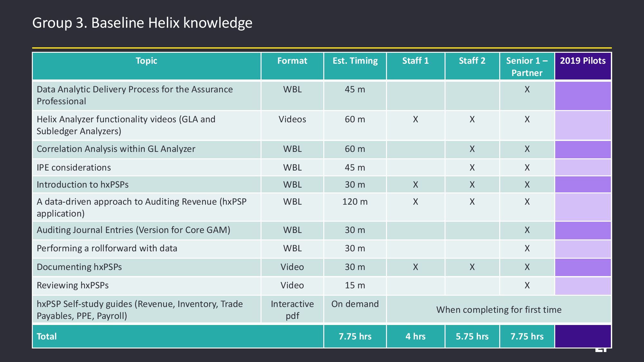
Task: Click purple 2019 Pilots cell for Data Analytic row
Action: click(x=583, y=96)
